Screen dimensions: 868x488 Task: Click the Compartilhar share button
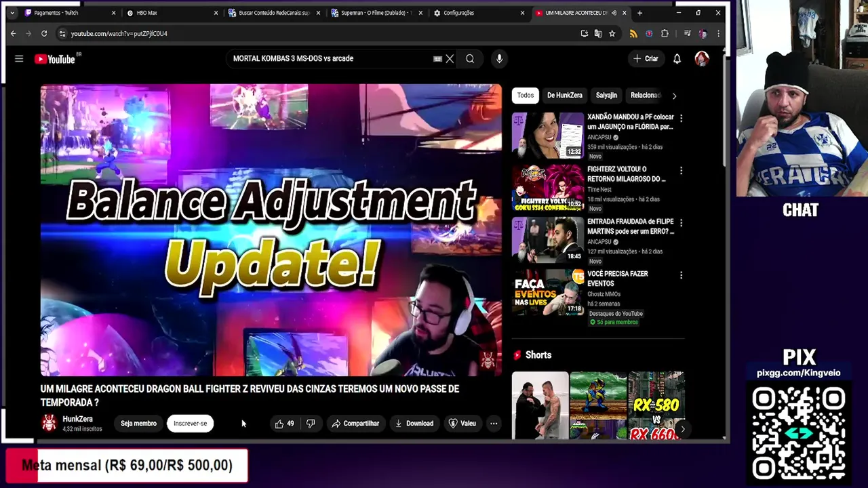tap(355, 424)
